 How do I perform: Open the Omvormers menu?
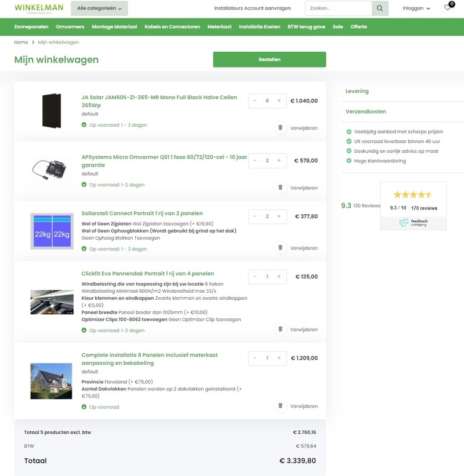[x=70, y=27]
